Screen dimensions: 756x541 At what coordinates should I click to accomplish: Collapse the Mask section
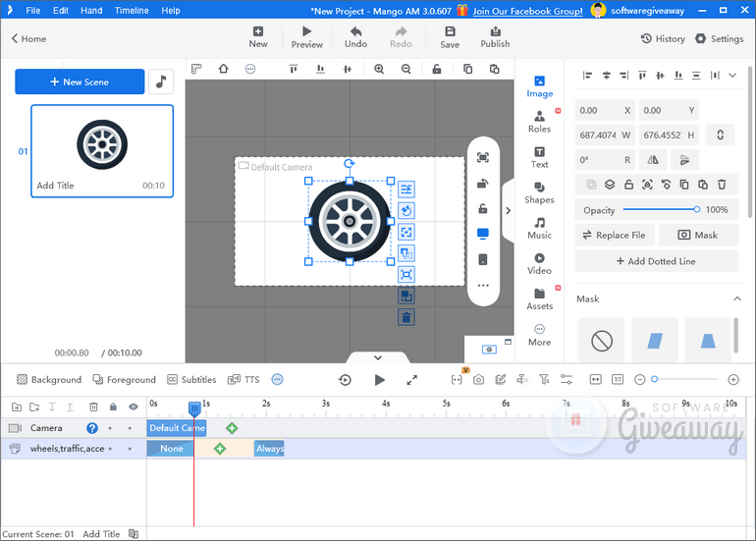[736, 298]
